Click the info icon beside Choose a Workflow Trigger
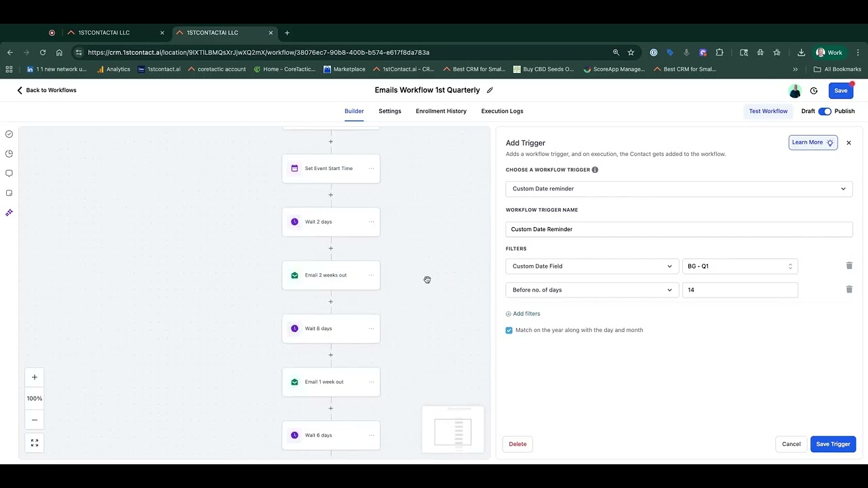The height and width of the screenshot is (488, 868). click(595, 170)
